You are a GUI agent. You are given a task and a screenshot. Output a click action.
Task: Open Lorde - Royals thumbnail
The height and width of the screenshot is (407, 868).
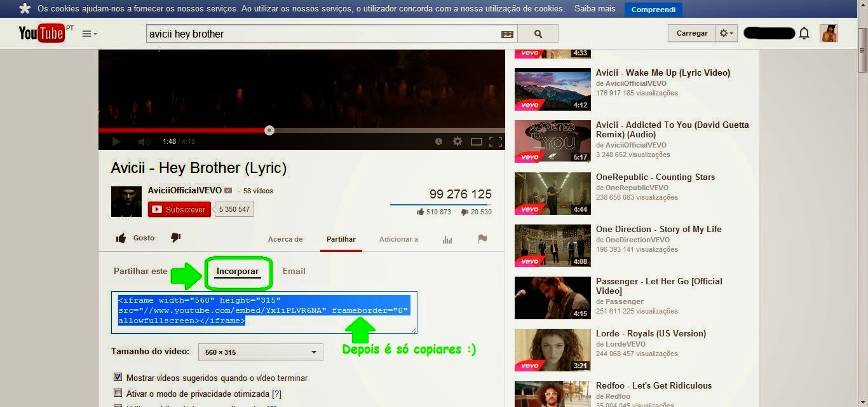click(552, 350)
